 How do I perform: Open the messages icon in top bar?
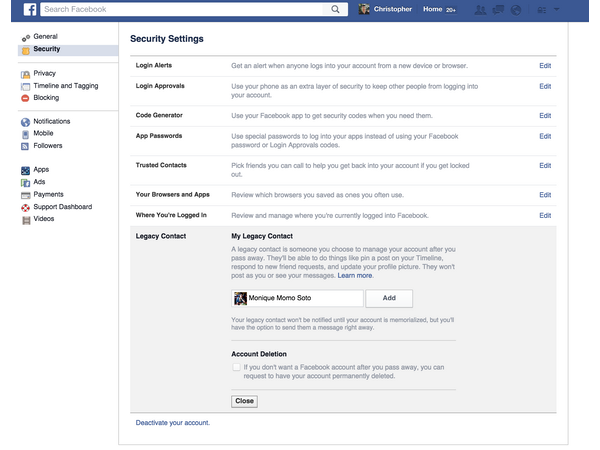pos(498,10)
